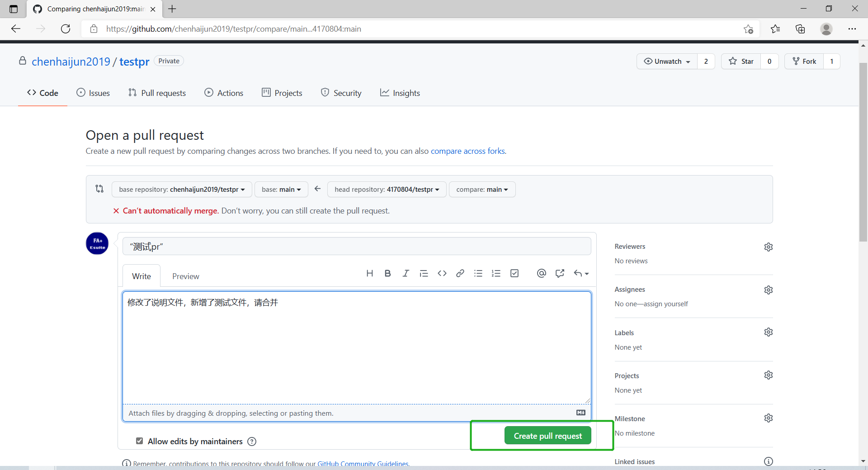
Task: Insert a bulleted list
Action: click(x=478, y=273)
